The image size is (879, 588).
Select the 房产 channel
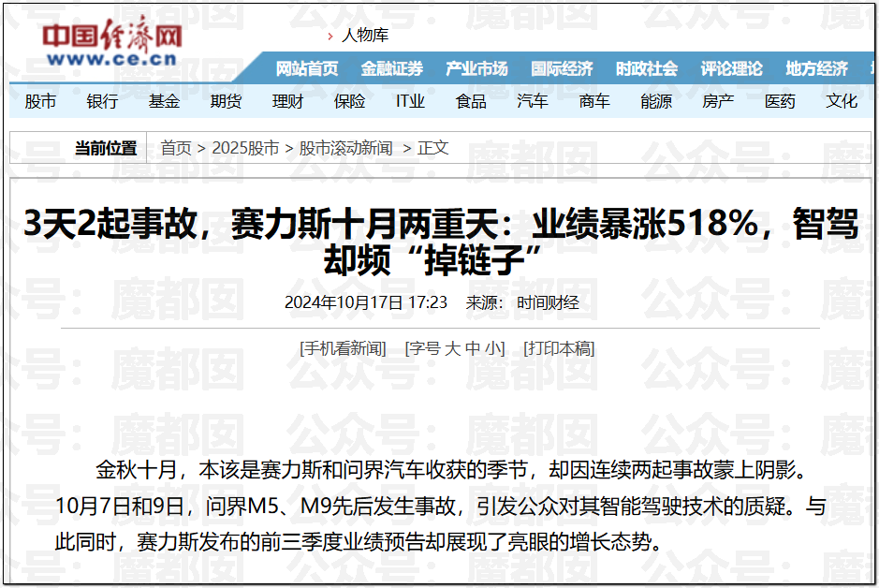(718, 101)
